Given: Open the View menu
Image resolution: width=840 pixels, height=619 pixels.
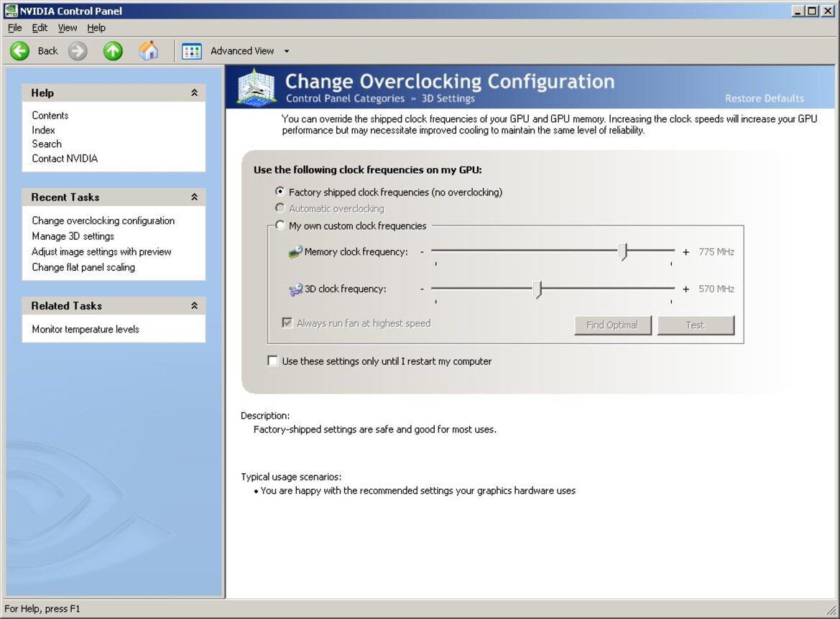Looking at the screenshot, I should (x=68, y=28).
